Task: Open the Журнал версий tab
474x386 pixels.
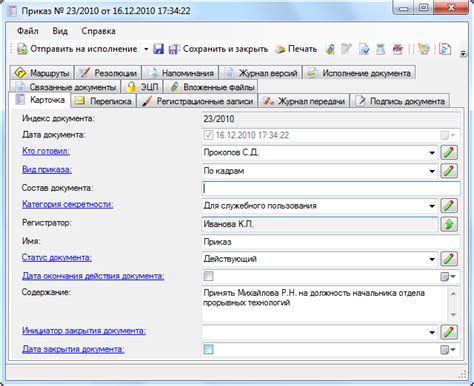Action: coord(260,72)
